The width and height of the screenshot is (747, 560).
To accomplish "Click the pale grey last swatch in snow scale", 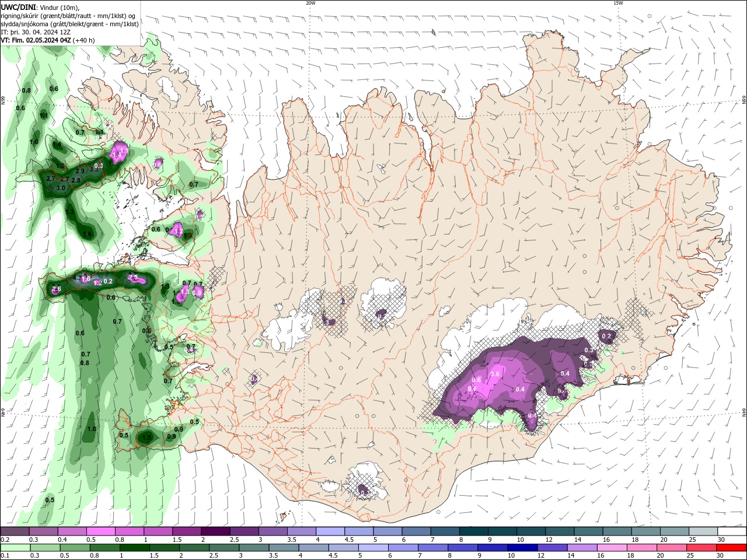I will pos(703,531).
